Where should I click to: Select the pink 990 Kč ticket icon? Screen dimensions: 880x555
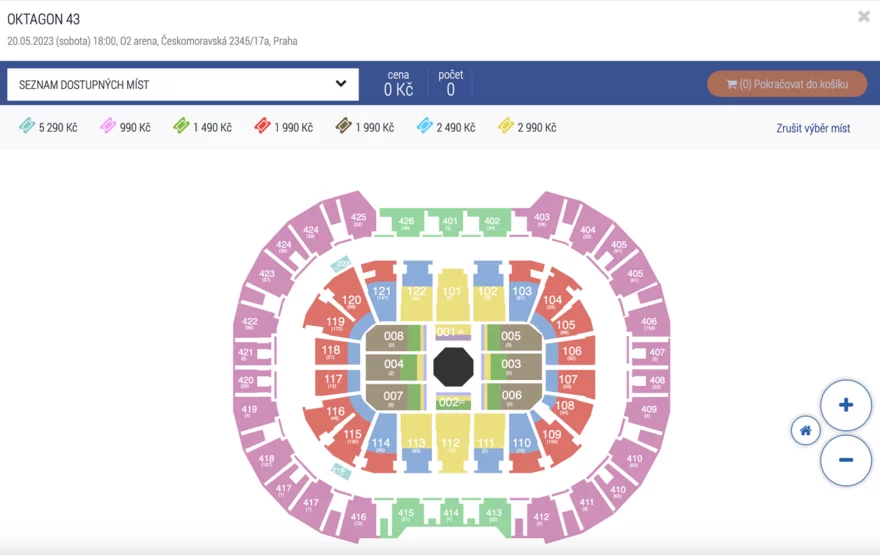coord(108,126)
